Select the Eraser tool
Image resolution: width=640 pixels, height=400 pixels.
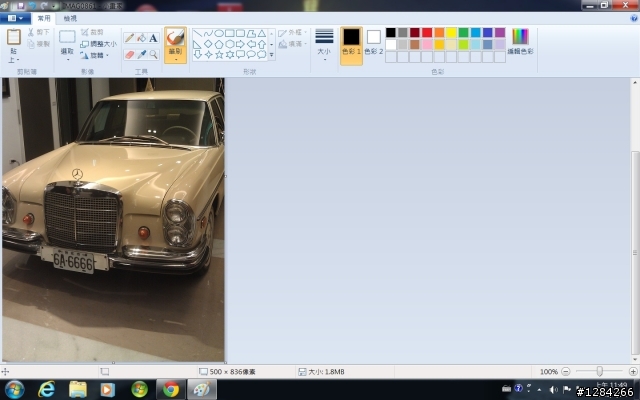click(129, 54)
